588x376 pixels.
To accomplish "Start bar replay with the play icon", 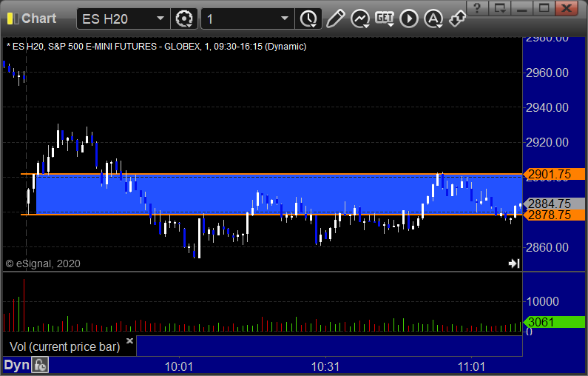I will pos(409,19).
